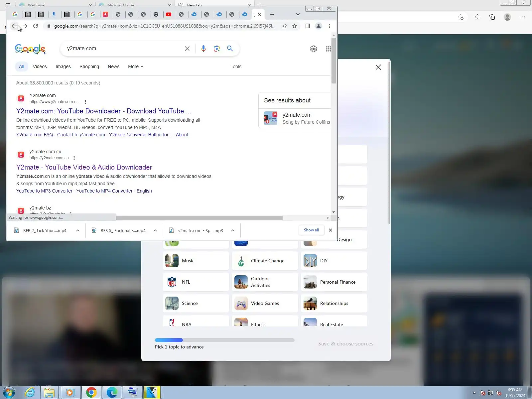This screenshot has width=532, height=399.
Task: Open 'Y2mate - YouTube Video & Audio Downloader' result
Action: tap(84, 167)
